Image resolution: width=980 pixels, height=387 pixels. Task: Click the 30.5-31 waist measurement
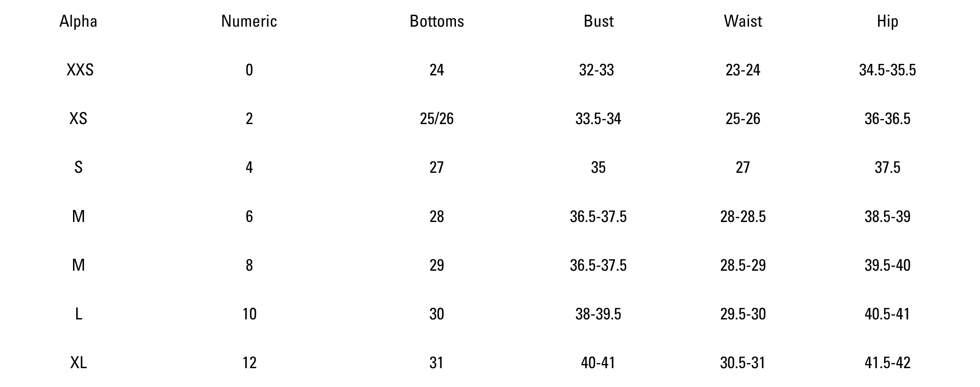[743, 363]
